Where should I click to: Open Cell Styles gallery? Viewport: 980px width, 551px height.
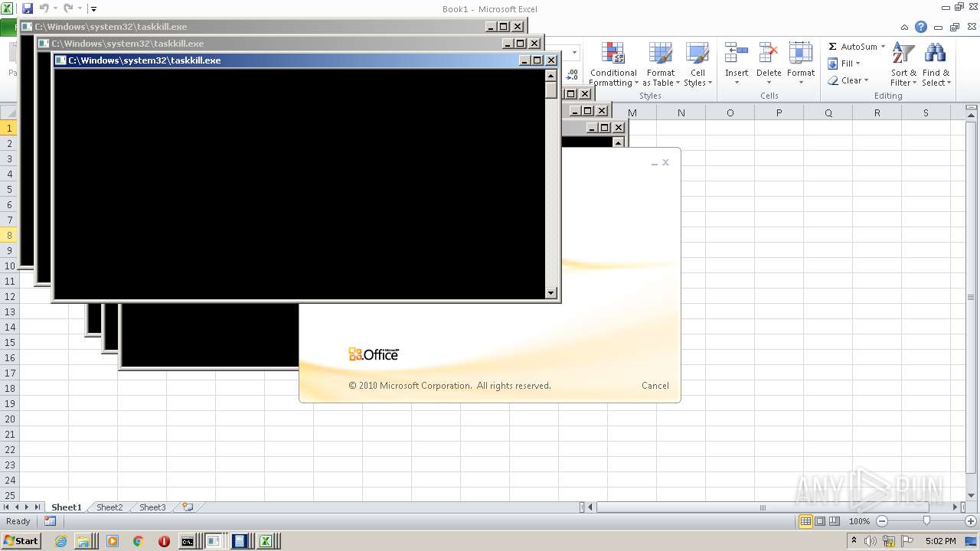[697, 64]
